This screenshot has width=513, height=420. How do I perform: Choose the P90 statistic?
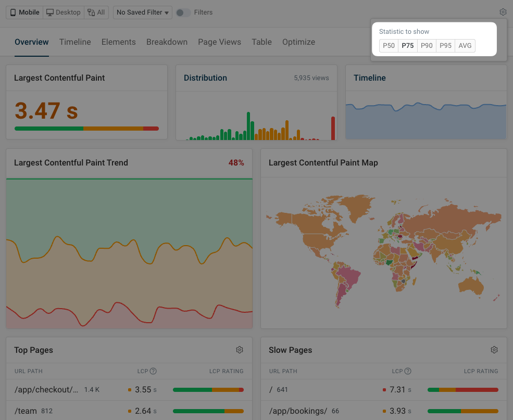pos(427,46)
